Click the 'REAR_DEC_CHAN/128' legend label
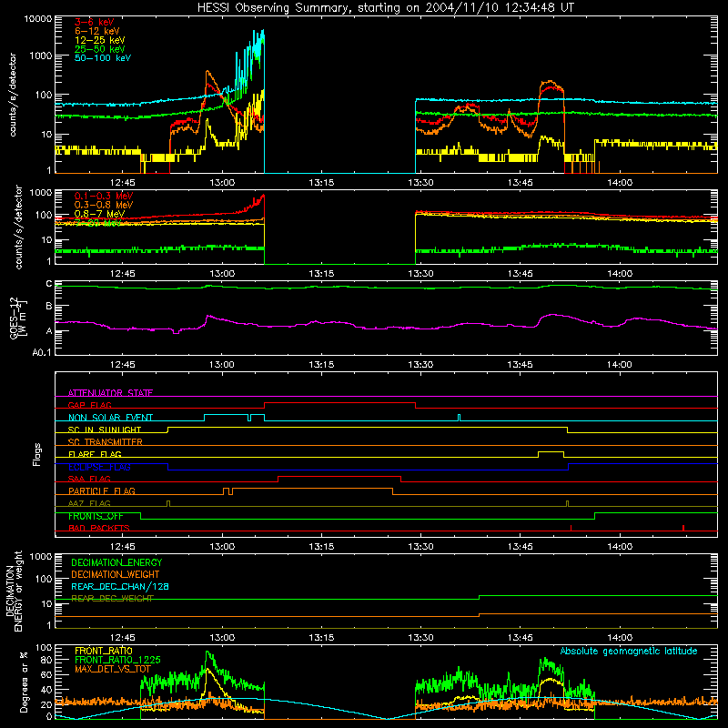 pos(120,586)
